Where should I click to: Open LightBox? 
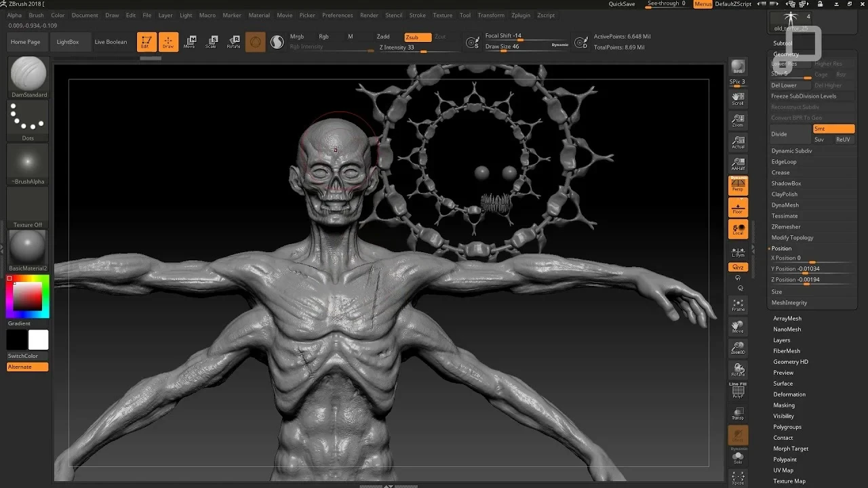70,41
